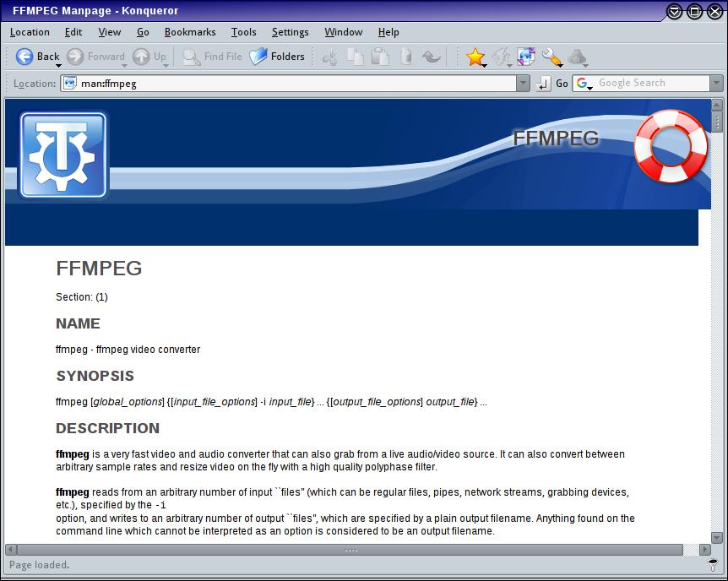Click the 'FFMPEG' title in the blue banner

point(556,138)
